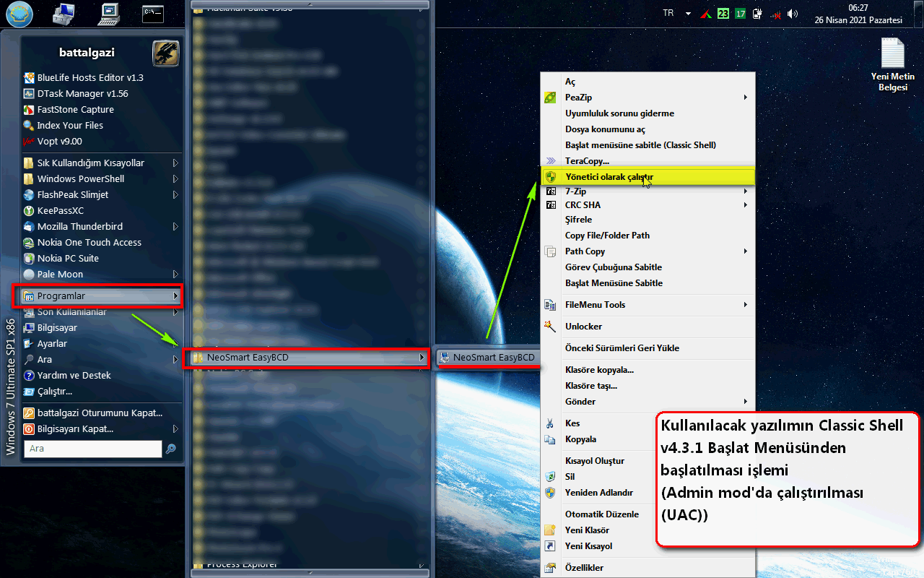924x578 pixels.
Task: Click the red-green triangle tray icon
Action: [706, 14]
